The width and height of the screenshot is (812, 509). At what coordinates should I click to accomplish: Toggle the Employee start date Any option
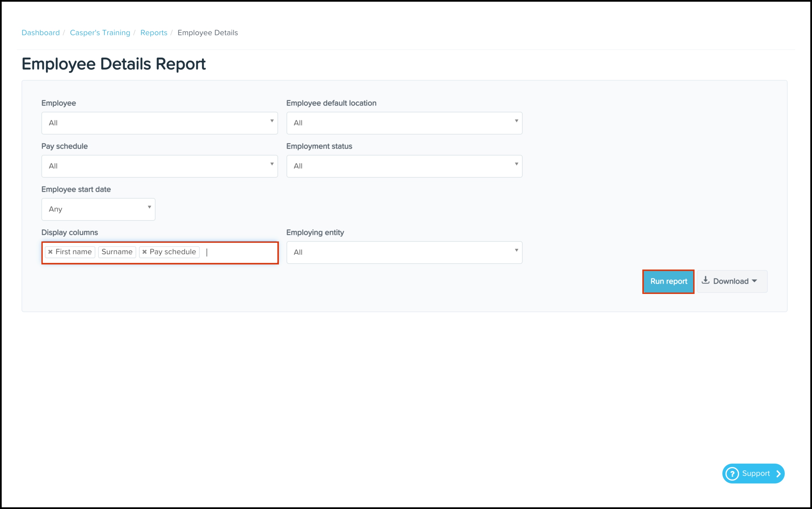98,208
